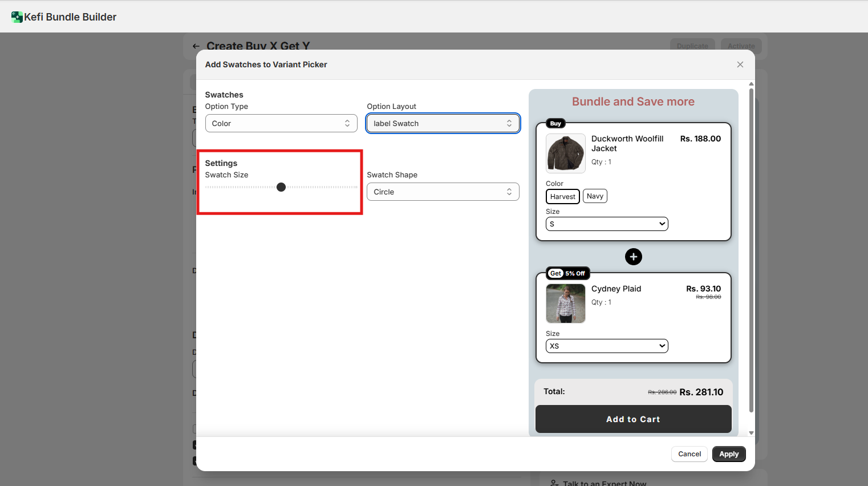The width and height of the screenshot is (868, 486).
Task: Select the Harvest color option
Action: click(x=562, y=197)
